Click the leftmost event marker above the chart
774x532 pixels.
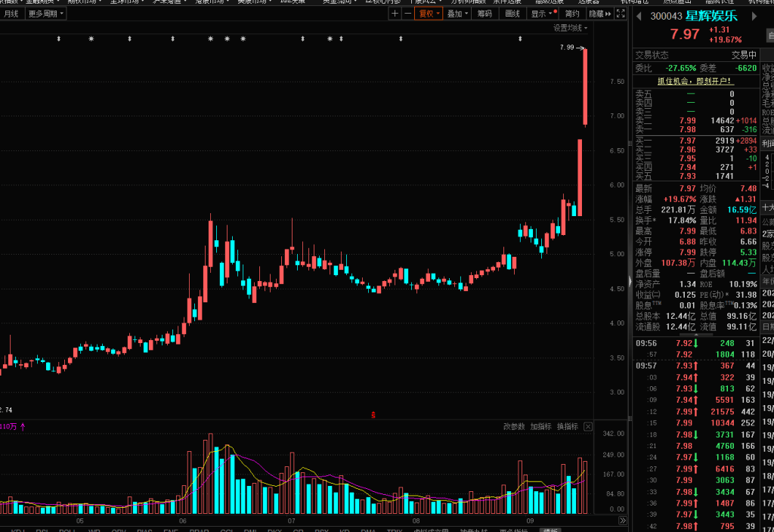coord(59,39)
